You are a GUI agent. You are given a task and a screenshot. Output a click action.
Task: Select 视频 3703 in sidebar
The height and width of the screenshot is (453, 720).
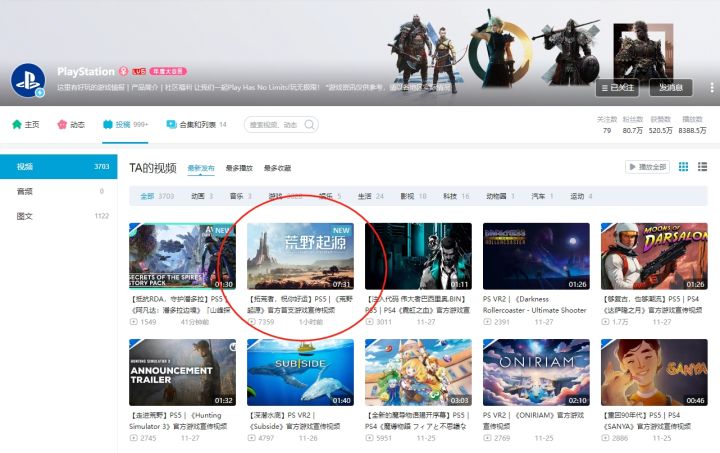[59, 167]
